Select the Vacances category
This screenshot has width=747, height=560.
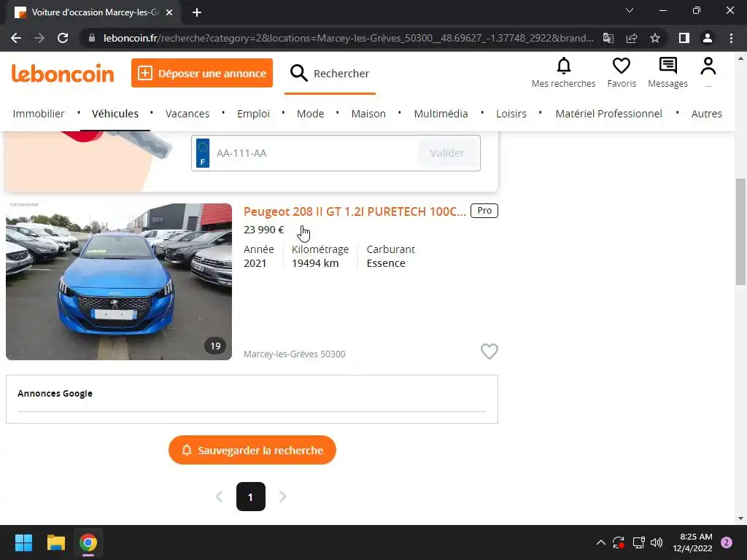187,114
